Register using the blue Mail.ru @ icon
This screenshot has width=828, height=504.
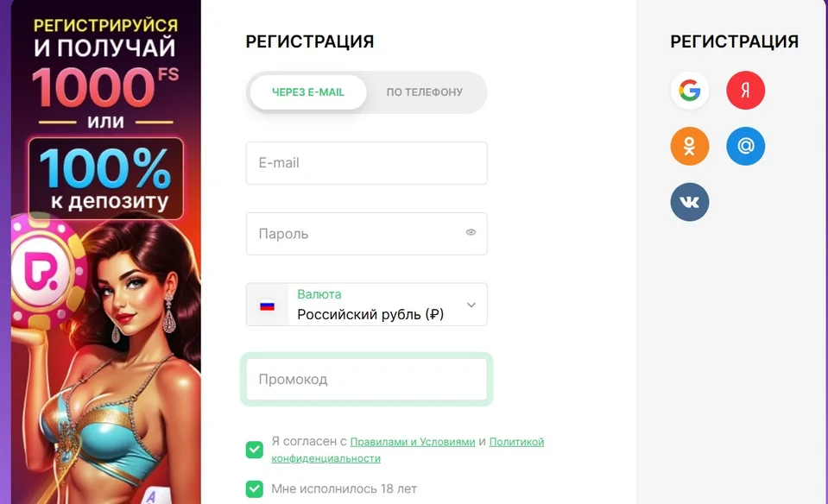point(746,146)
